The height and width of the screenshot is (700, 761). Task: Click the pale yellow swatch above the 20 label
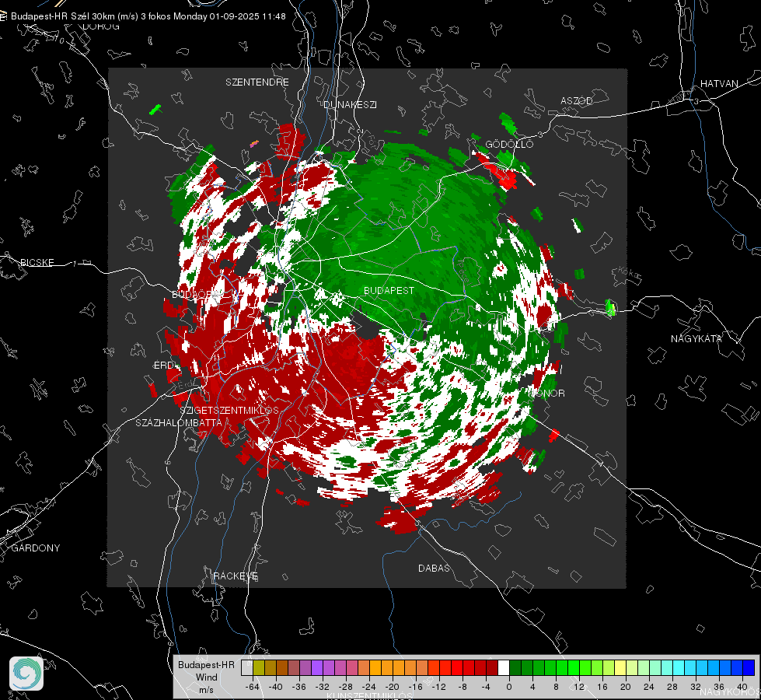point(621,667)
